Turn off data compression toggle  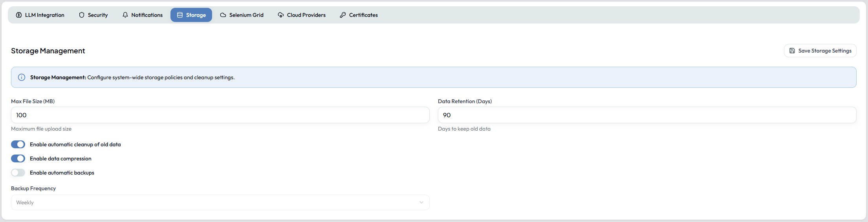pyautogui.click(x=18, y=158)
